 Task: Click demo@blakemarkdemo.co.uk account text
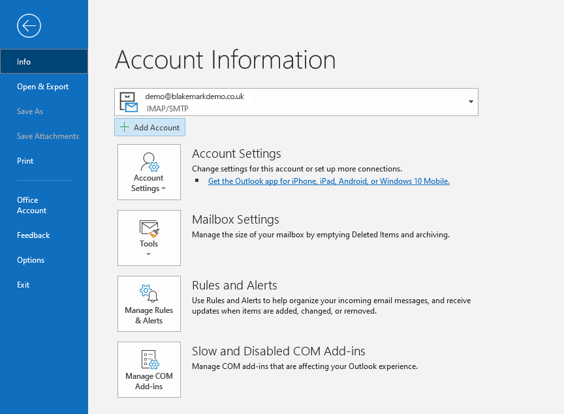pos(194,96)
